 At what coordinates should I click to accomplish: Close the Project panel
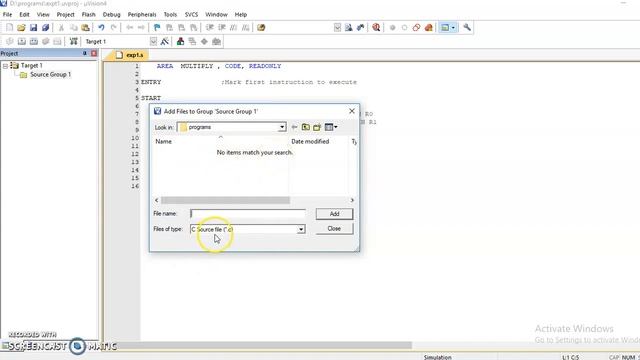pyautogui.click(x=94, y=53)
